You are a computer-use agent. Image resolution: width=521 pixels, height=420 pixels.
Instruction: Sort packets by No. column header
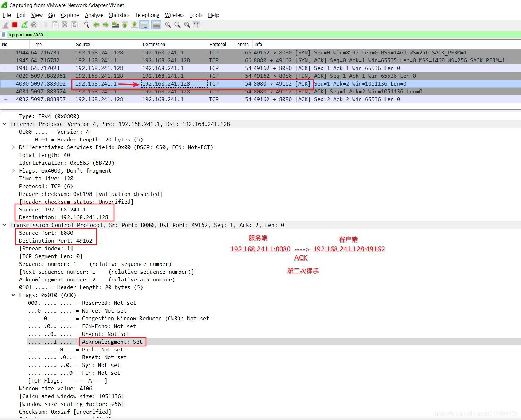[x=15, y=45]
